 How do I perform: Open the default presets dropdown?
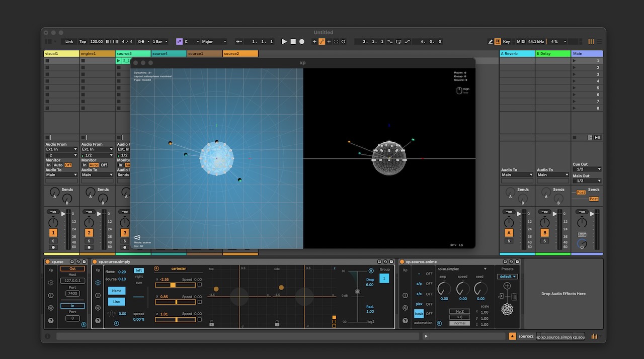click(x=507, y=277)
